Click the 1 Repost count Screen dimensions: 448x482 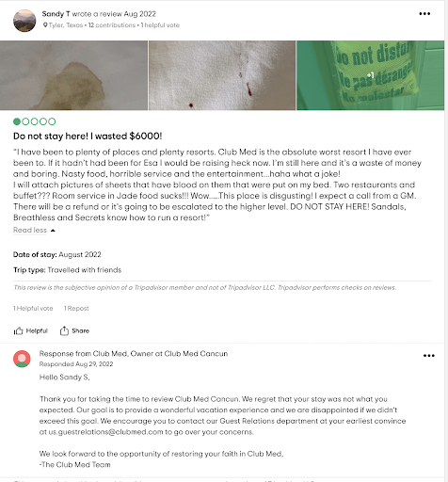point(76,309)
